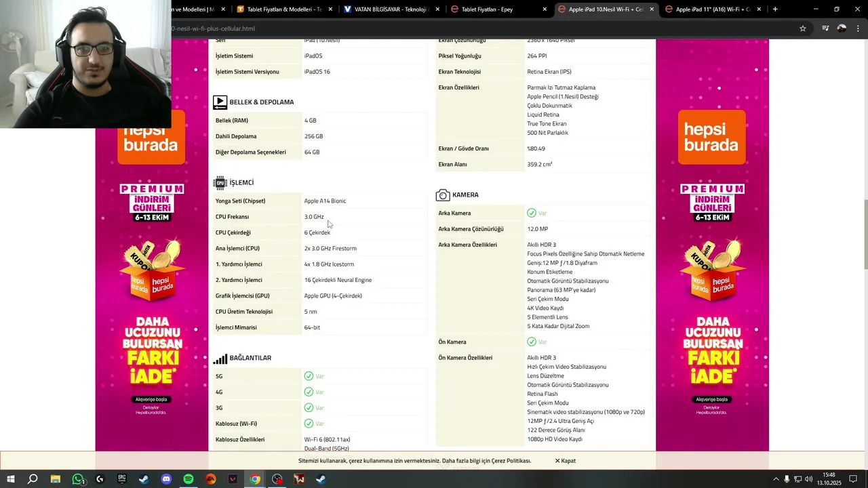Click the BELLEK & DEPOLAMA section icon
This screenshot has width=868, height=488.
pyautogui.click(x=220, y=102)
